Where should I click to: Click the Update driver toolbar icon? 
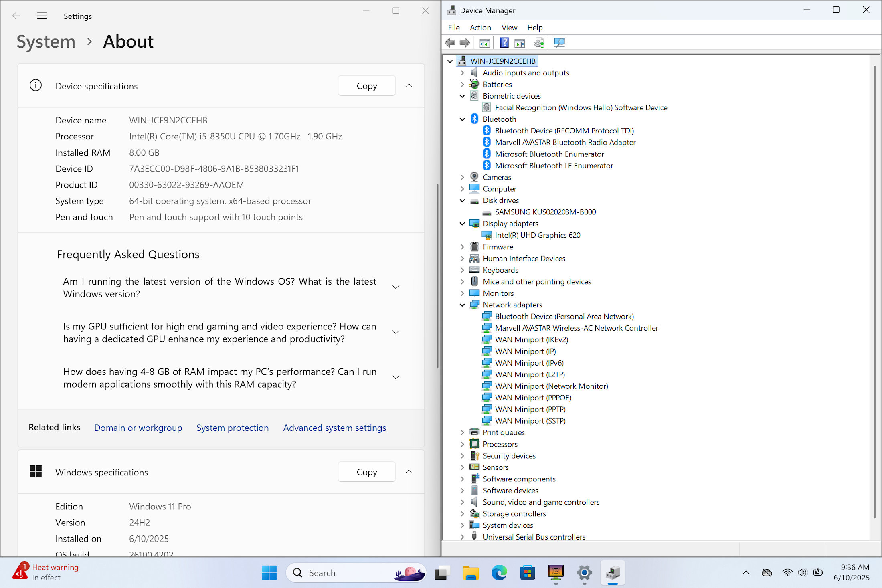pos(539,43)
